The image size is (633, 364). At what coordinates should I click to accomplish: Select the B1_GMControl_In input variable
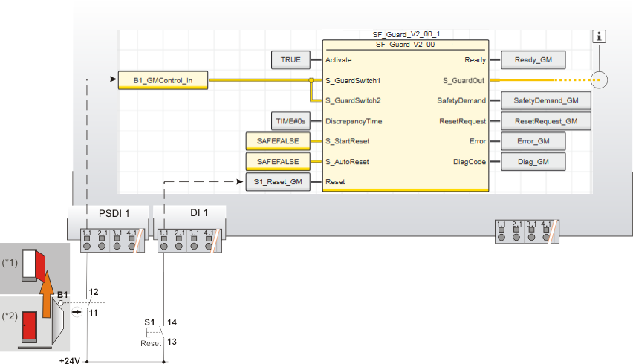163,79
